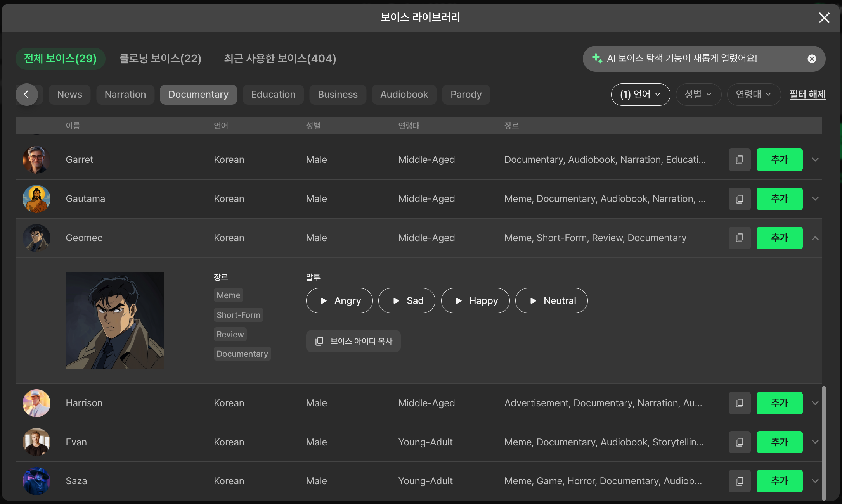Copy voice ID icon for Harrison
Screen dimensions: 842x504
(x=740, y=403)
